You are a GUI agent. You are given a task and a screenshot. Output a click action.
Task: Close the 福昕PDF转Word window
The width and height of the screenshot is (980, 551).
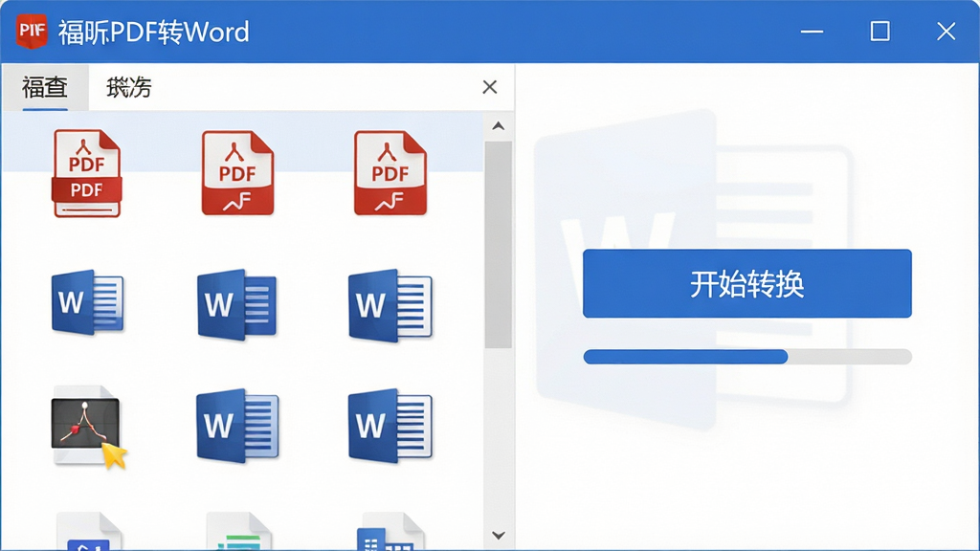(x=947, y=32)
